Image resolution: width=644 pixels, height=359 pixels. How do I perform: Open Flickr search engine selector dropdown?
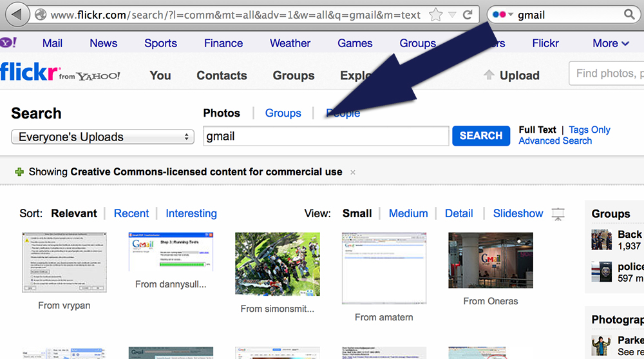(503, 15)
